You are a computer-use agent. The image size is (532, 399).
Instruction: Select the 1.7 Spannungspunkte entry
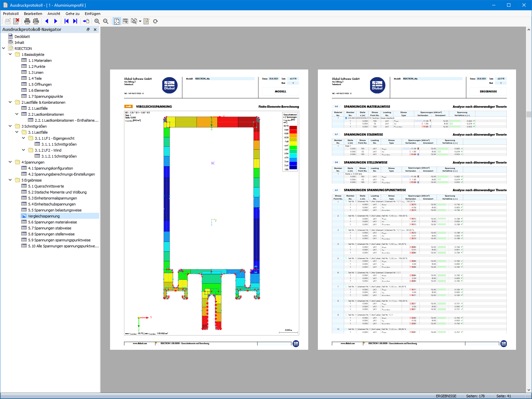click(46, 96)
